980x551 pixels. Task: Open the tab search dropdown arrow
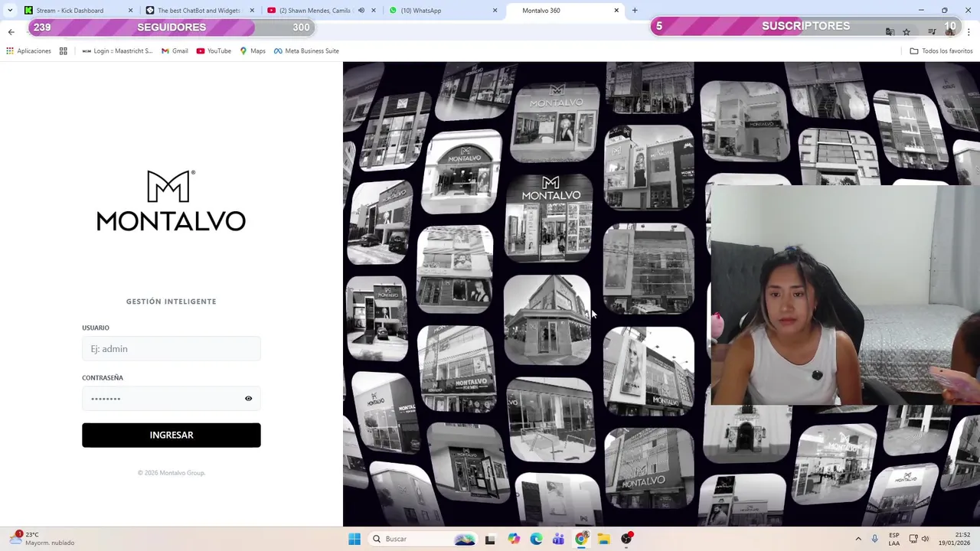[10, 11]
